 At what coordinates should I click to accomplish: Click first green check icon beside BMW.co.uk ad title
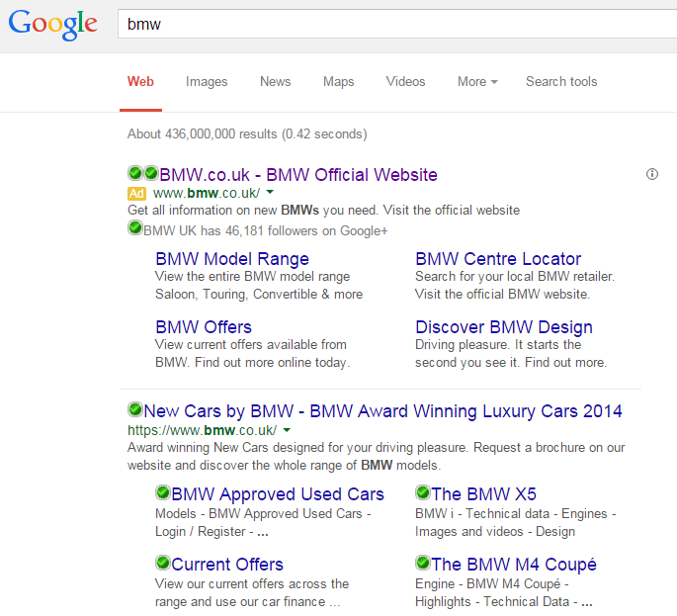[x=135, y=173]
